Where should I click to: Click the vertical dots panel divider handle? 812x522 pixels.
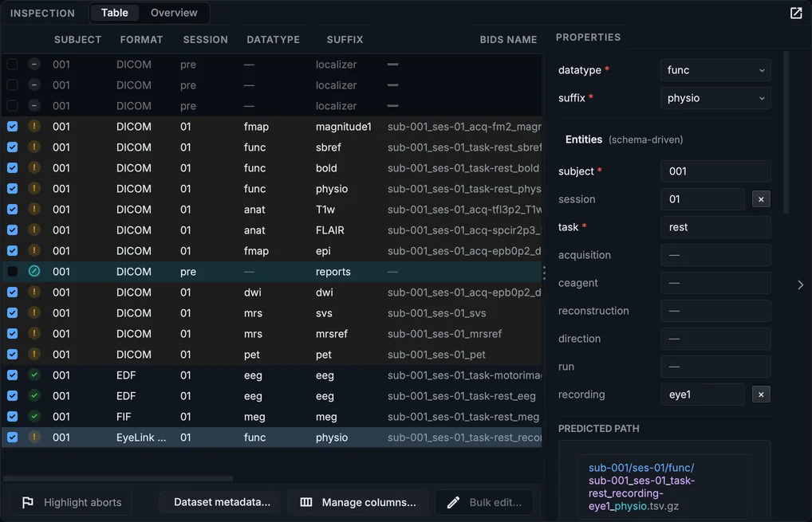544,273
